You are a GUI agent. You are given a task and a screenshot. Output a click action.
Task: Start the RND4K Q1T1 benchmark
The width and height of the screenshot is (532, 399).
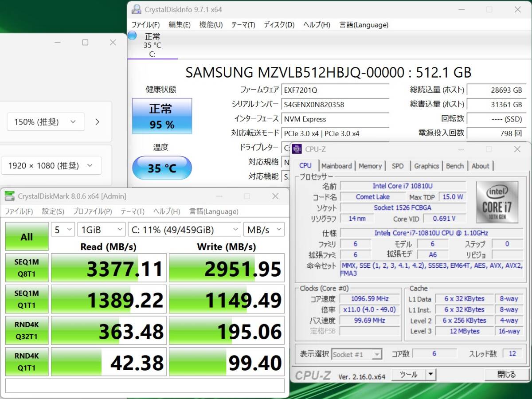(x=27, y=361)
